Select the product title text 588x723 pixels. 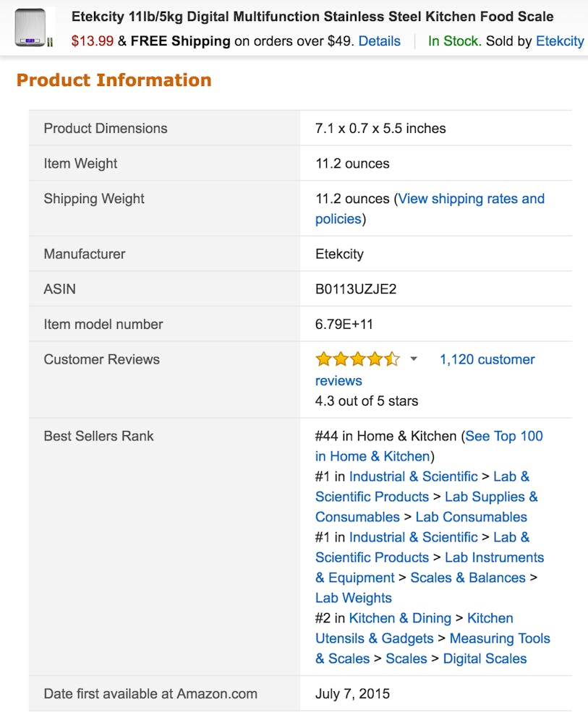pos(312,17)
